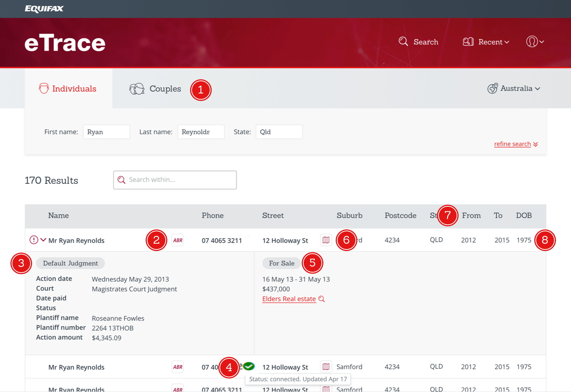Click the user account icon
The height and width of the screenshot is (392, 571).
(x=532, y=42)
